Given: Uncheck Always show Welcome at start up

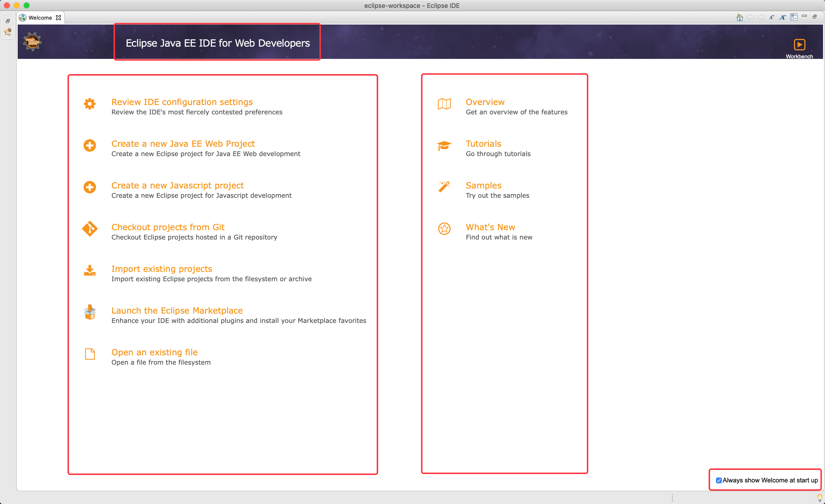Looking at the screenshot, I should [718, 480].
